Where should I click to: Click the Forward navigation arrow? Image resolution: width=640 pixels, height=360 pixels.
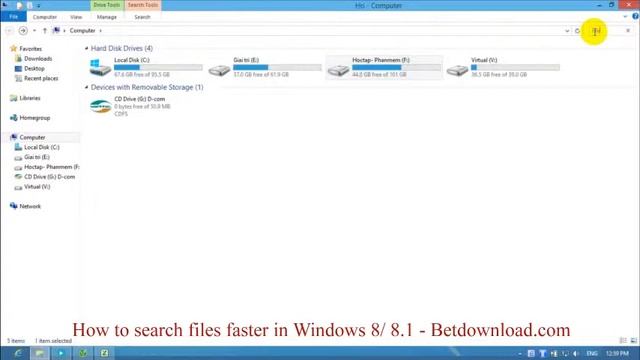coord(23,31)
